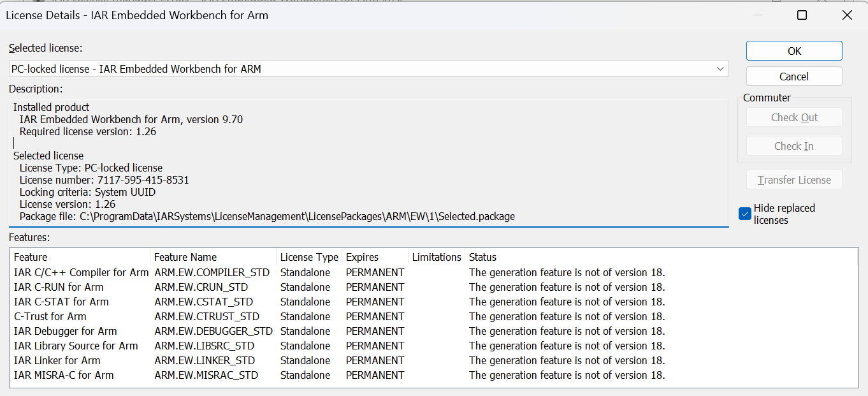Select the IAR Library Source for Arm row

point(76,346)
